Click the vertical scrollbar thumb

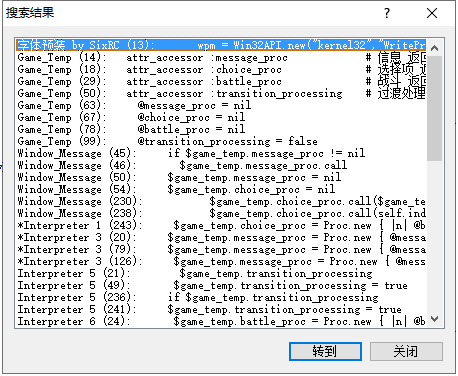coord(434,108)
